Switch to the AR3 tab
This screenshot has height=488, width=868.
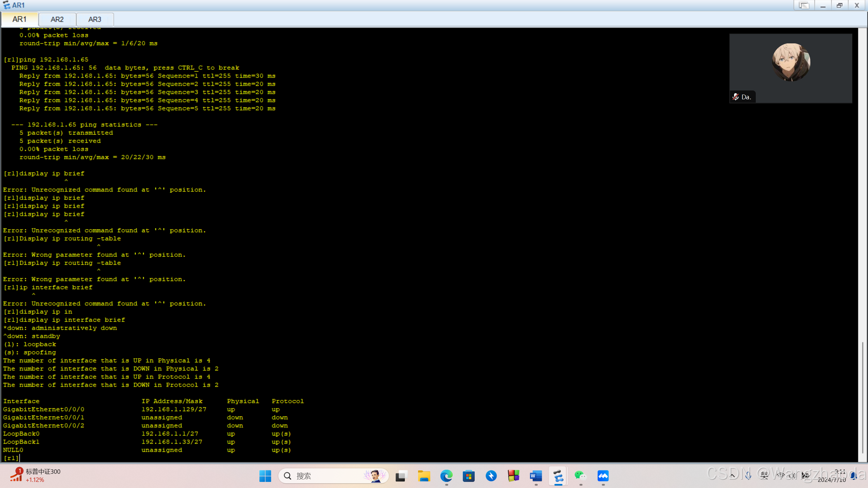pyautogui.click(x=95, y=19)
